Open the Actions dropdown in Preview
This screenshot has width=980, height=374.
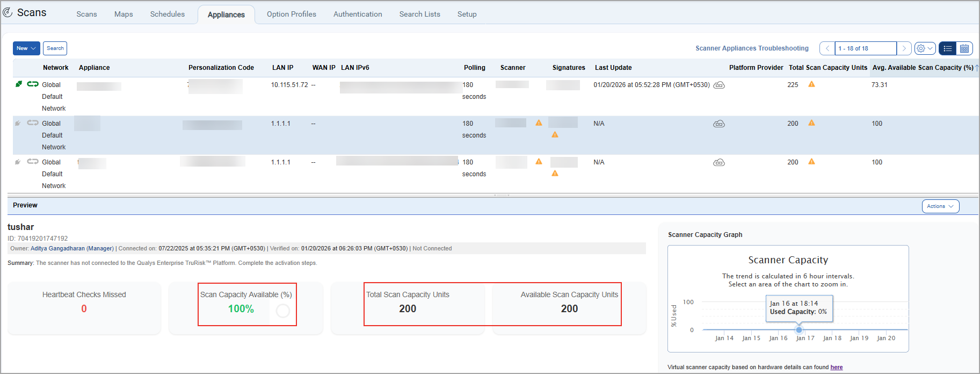pyautogui.click(x=940, y=206)
